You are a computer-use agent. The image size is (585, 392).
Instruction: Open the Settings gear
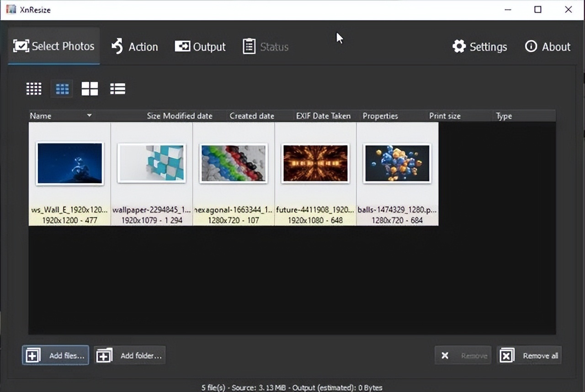[479, 47]
